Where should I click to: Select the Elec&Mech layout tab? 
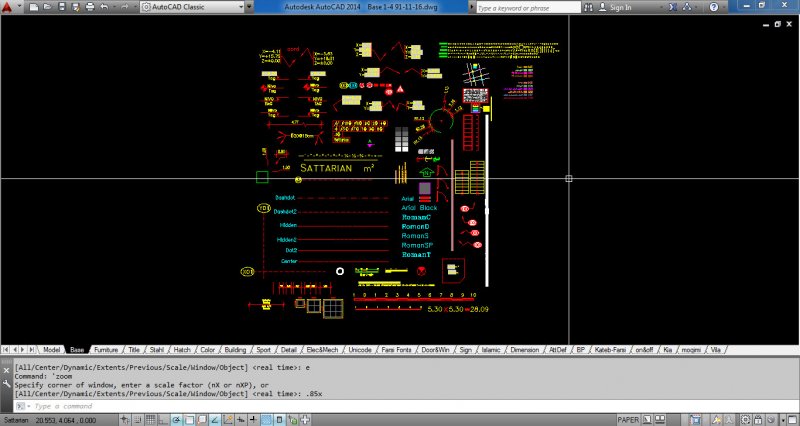tap(322, 350)
